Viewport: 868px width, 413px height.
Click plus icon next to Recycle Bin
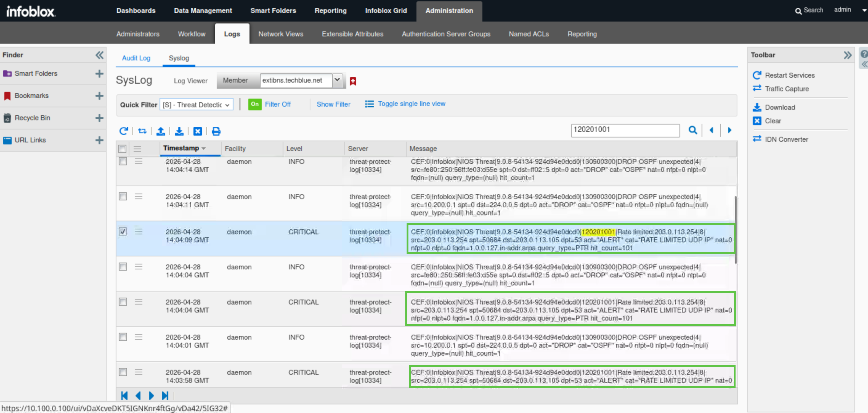[99, 118]
